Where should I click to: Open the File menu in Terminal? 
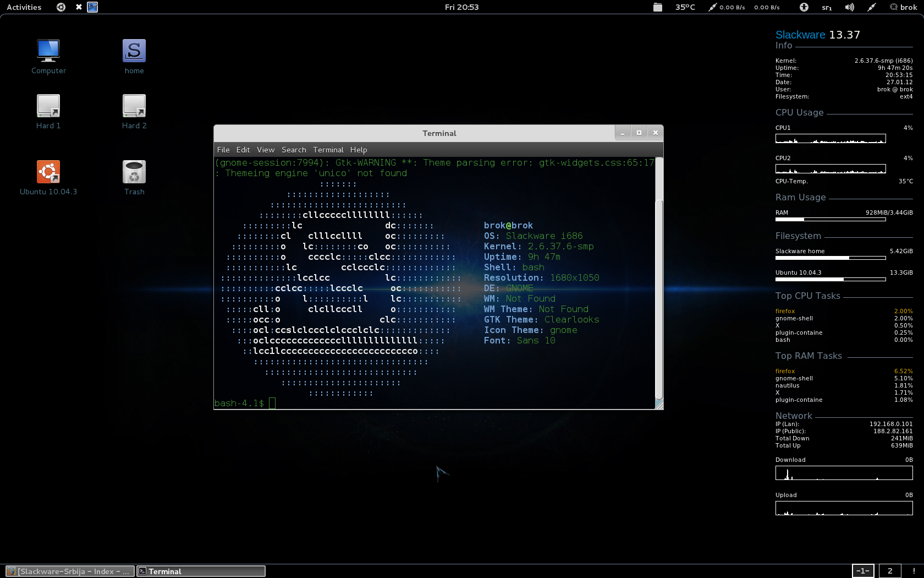click(223, 150)
